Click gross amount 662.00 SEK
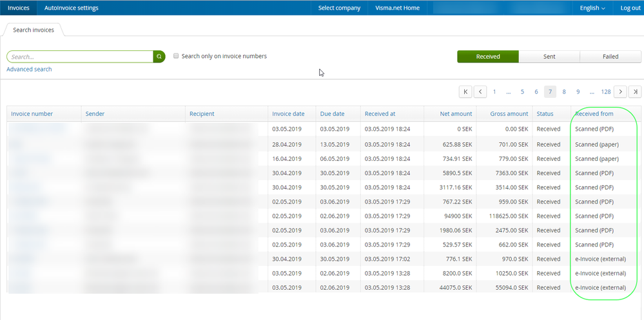 pos(513,245)
